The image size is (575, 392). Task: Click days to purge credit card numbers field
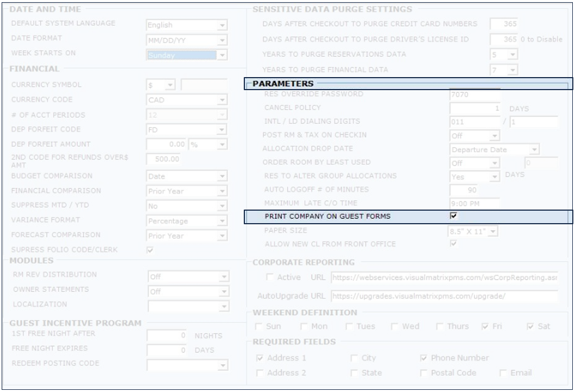click(503, 24)
